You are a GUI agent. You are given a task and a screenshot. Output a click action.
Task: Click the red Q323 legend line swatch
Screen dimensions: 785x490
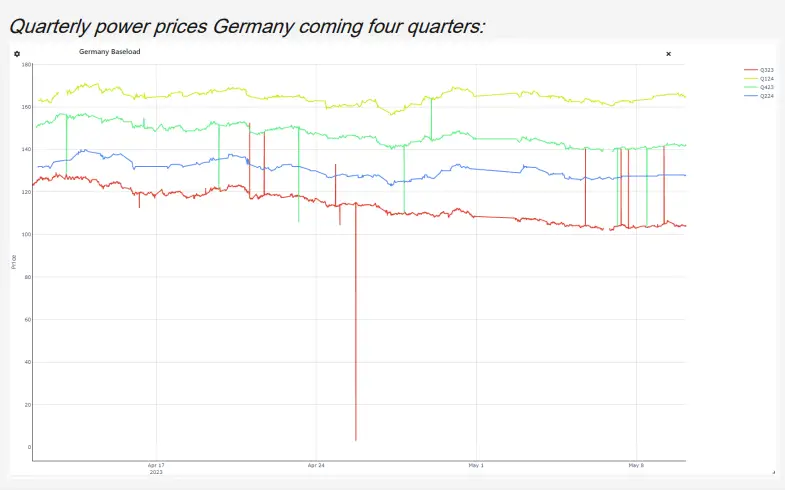(751, 70)
